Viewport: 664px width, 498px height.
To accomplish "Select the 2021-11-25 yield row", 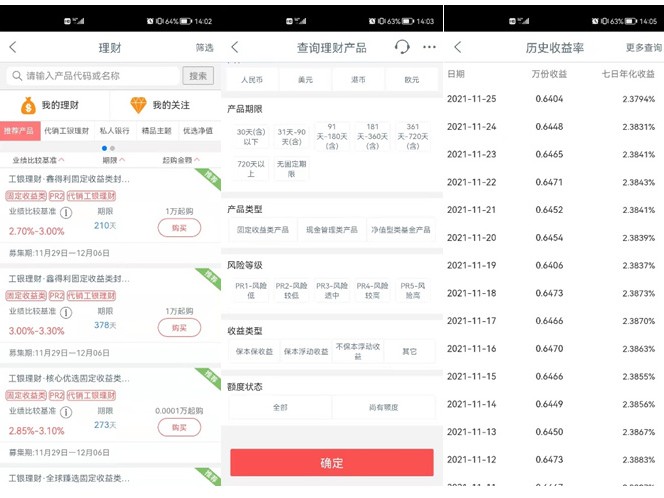I will coord(553,99).
